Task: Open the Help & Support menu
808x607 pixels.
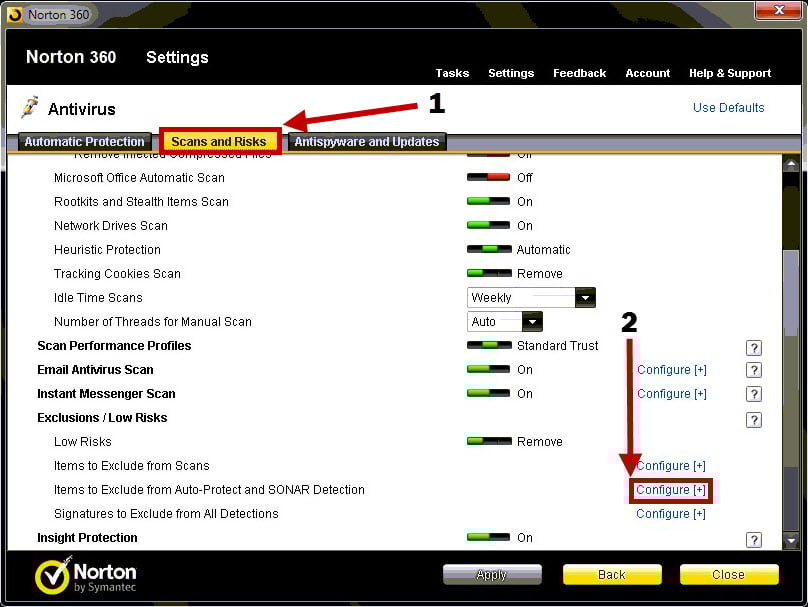Action: tap(730, 73)
